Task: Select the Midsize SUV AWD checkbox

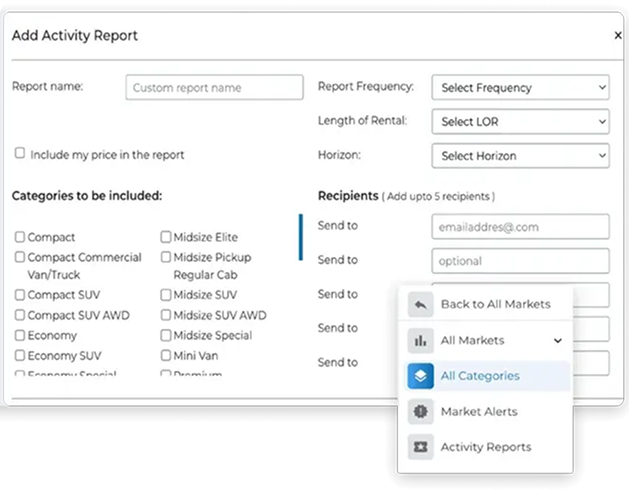Action: (x=166, y=315)
